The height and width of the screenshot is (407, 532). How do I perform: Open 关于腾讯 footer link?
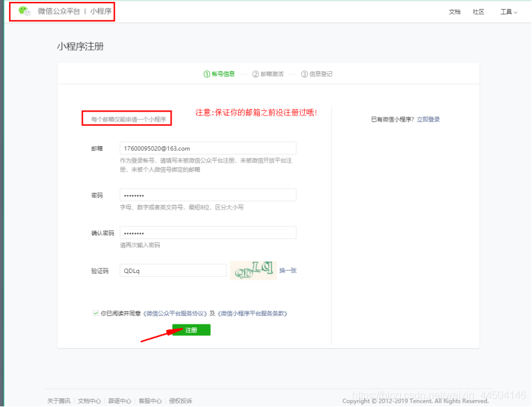pos(59,401)
